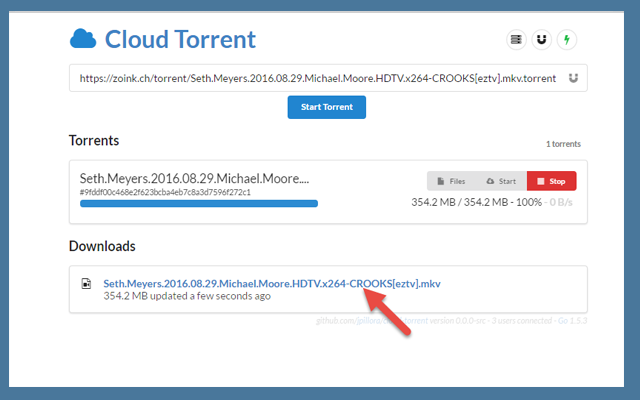Select the torrent name Seth.Meyers.2016.08.29.Michael.Moore....
Screen dimensions: 640x400
click(194, 178)
